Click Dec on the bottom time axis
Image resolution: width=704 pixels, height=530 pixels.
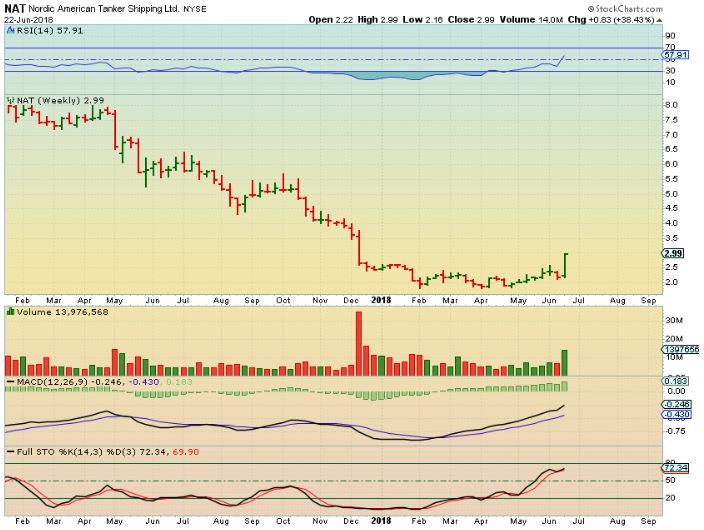(351, 521)
